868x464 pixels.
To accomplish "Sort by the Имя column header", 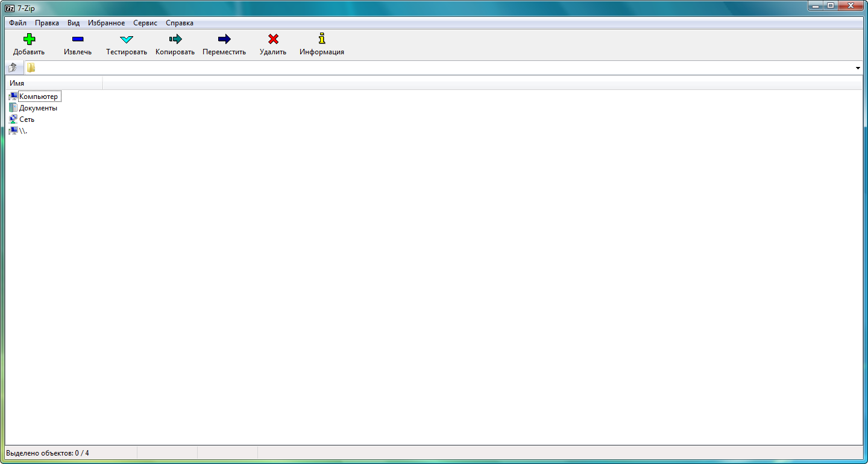I will coord(54,83).
